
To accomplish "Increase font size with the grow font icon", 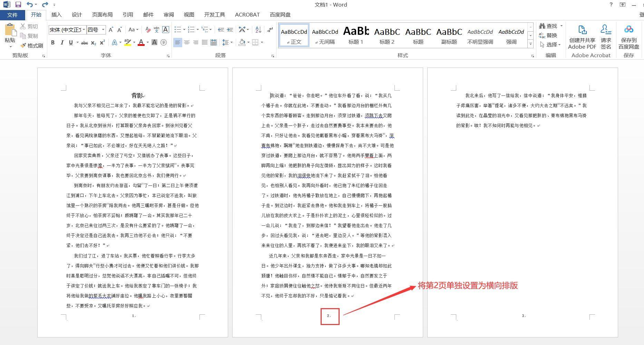I will (111, 30).
